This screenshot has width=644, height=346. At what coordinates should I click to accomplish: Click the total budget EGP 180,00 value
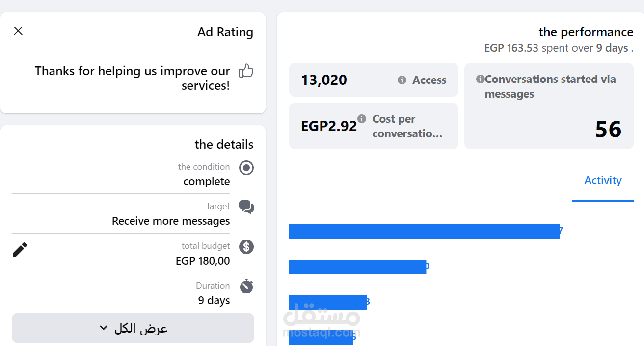(x=203, y=261)
